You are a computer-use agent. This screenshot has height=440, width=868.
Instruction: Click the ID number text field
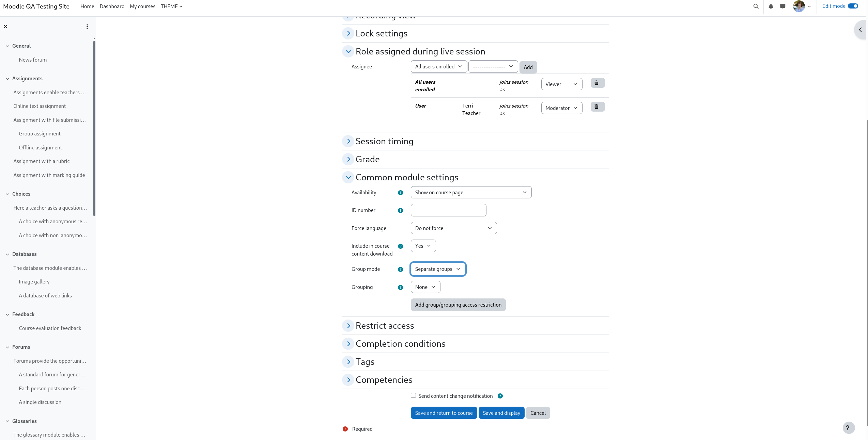[448, 210]
